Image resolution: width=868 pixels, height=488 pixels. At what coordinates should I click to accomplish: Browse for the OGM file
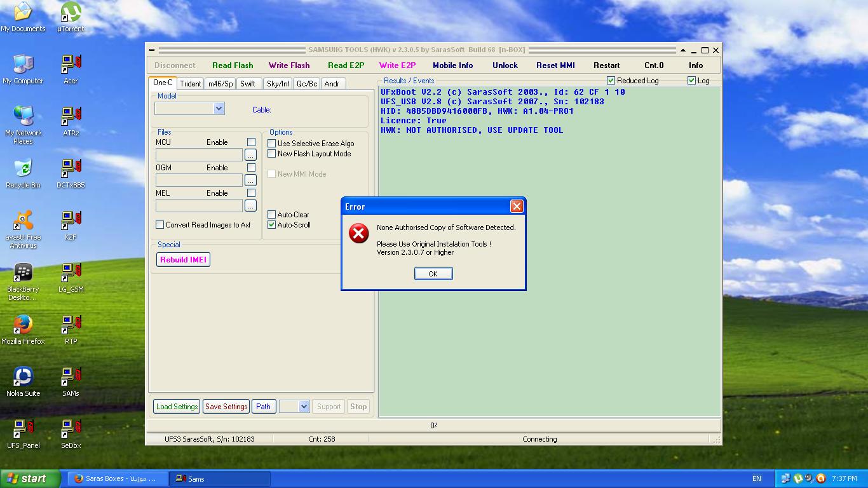pos(250,180)
